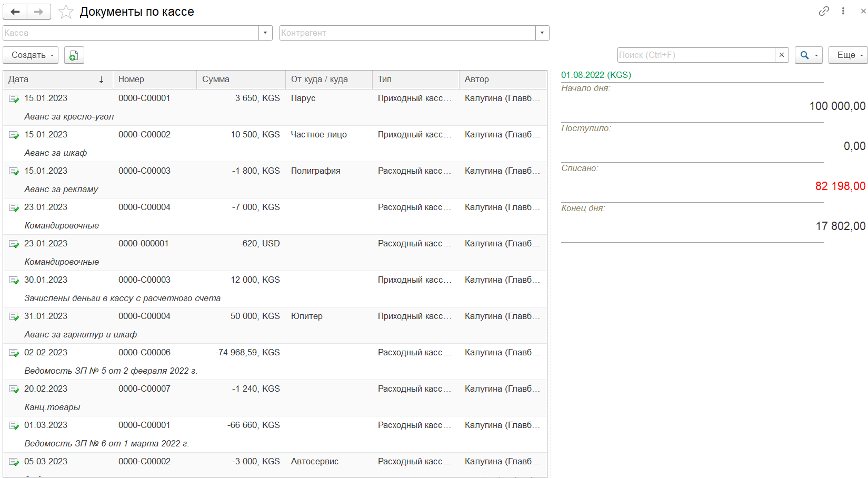The width and height of the screenshot is (868, 478).
Task: Click the Аванс за кресло-угол comment
Action: (69, 117)
